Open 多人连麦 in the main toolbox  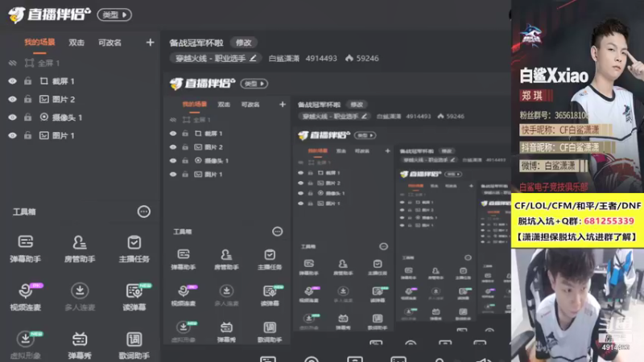point(80,296)
